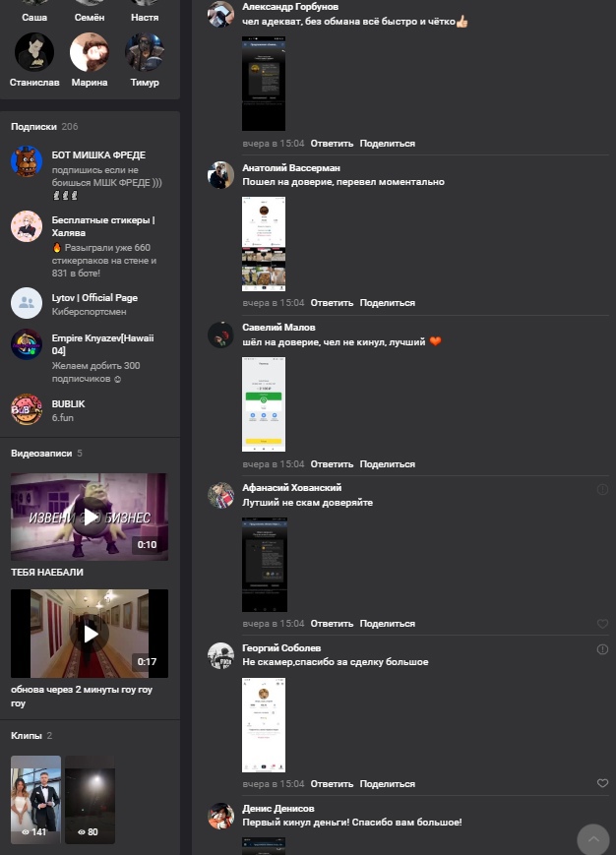
Task: Open the wedding couple clip thumbnail
Action: pos(36,799)
